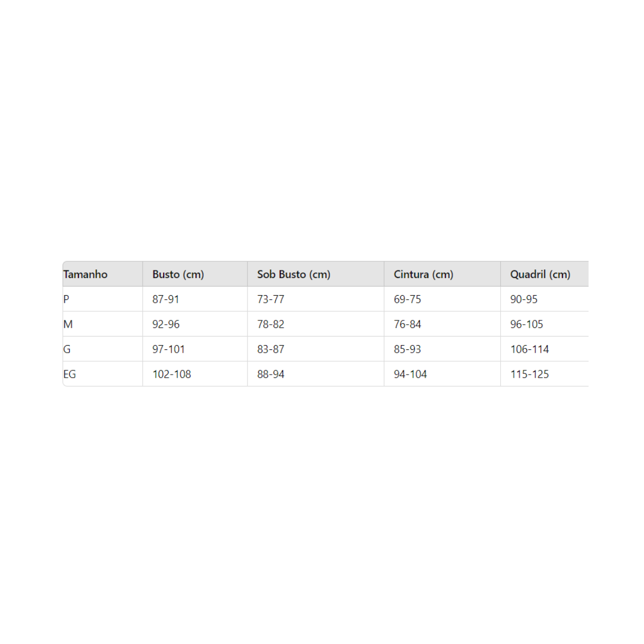Image resolution: width=644 pixels, height=644 pixels.
Task: Select waist value 76-84
Action: pyautogui.click(x=407, y=324)
